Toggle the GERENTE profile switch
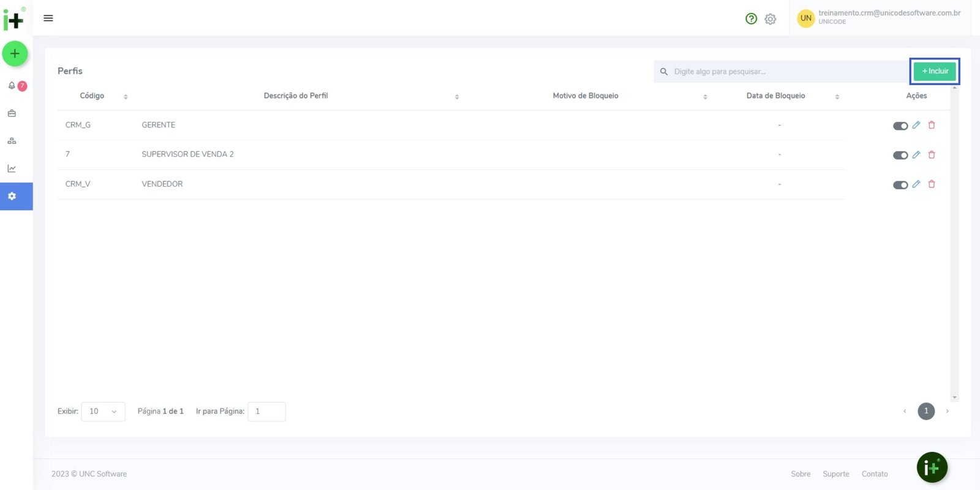 point(900,126)
